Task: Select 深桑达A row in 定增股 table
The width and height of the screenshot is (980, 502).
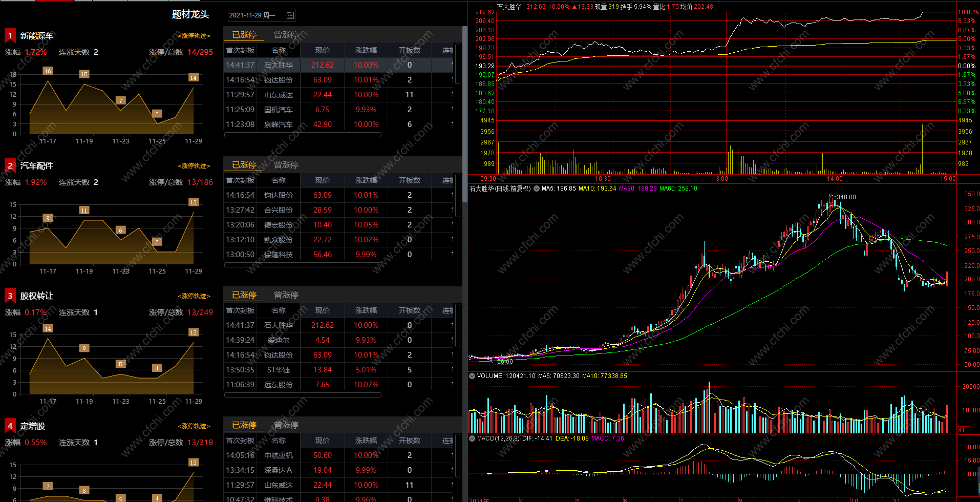Action: (x=339, y=470)
